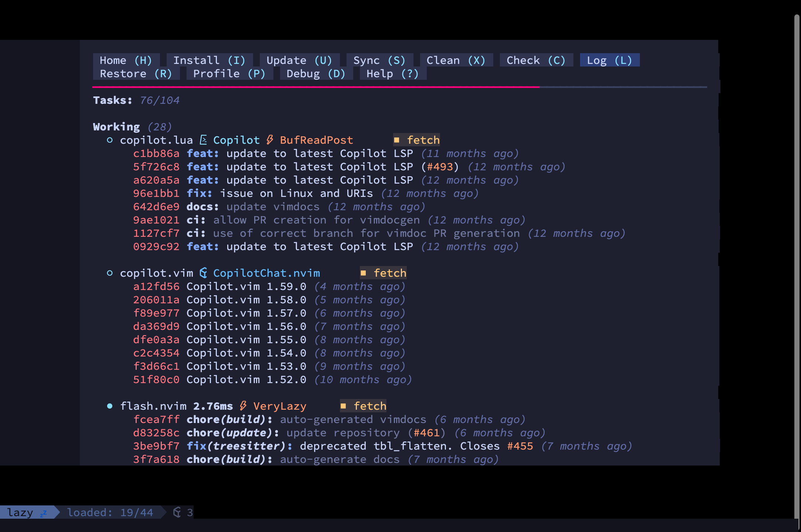Click the Working (28) section heading
This screenshot has width=801, height=532.
(x=132, y=127)
